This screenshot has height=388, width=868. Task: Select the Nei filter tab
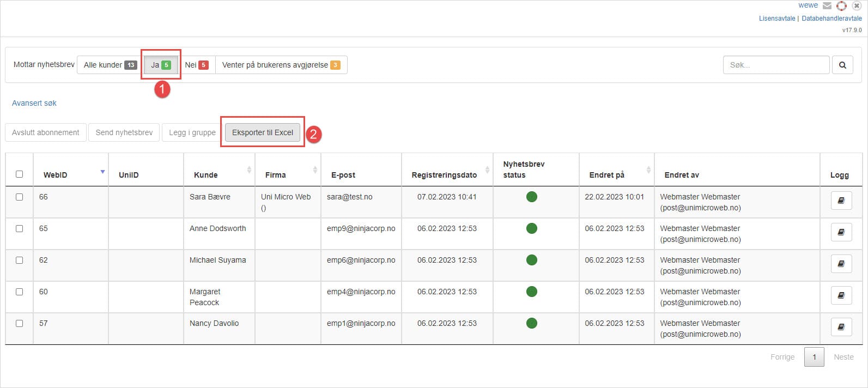pos(196,65)
